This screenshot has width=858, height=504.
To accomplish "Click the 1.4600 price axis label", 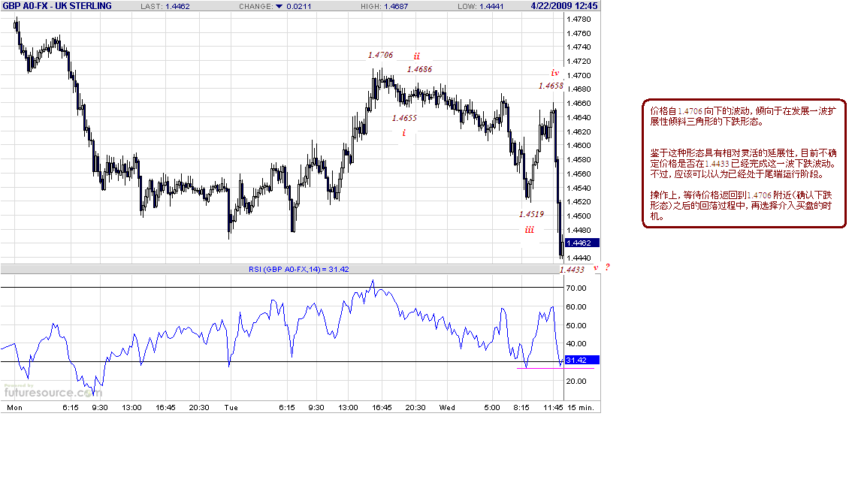I will click(579, 146).
